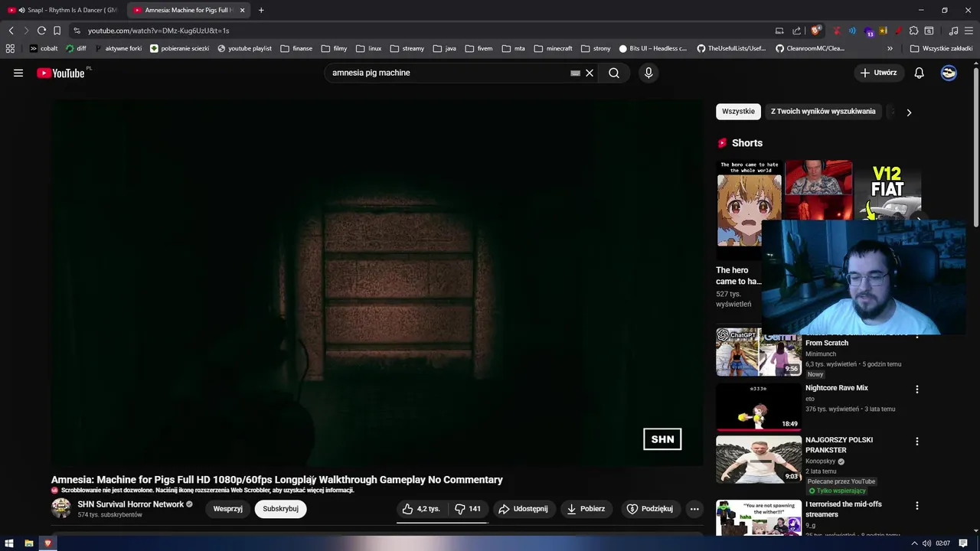Screen dimensions: 980x551
Task: Go back in browser history
Action: [11, 31]
